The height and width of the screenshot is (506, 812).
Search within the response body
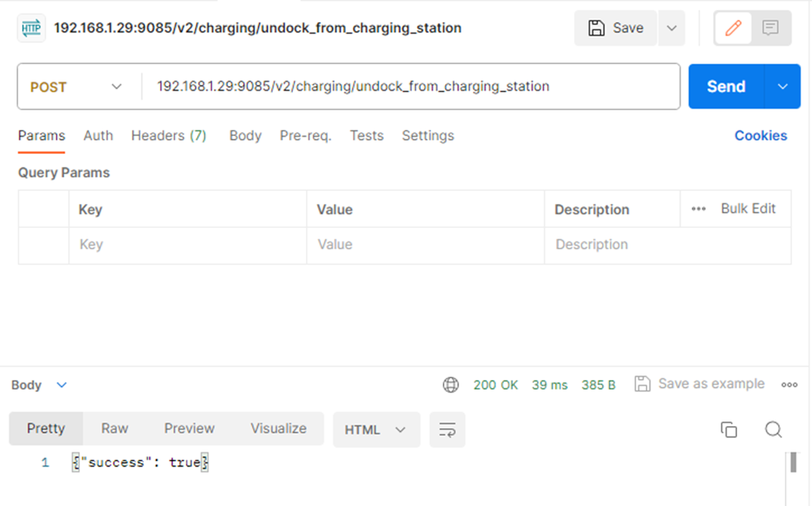773,430
